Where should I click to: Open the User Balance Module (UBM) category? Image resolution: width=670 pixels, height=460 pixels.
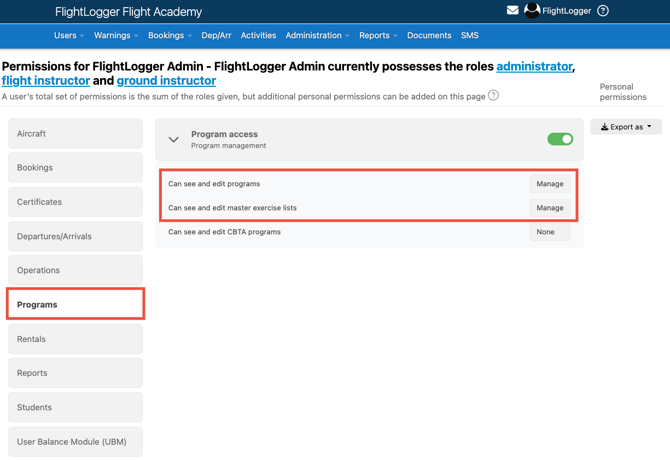(75, 441)
